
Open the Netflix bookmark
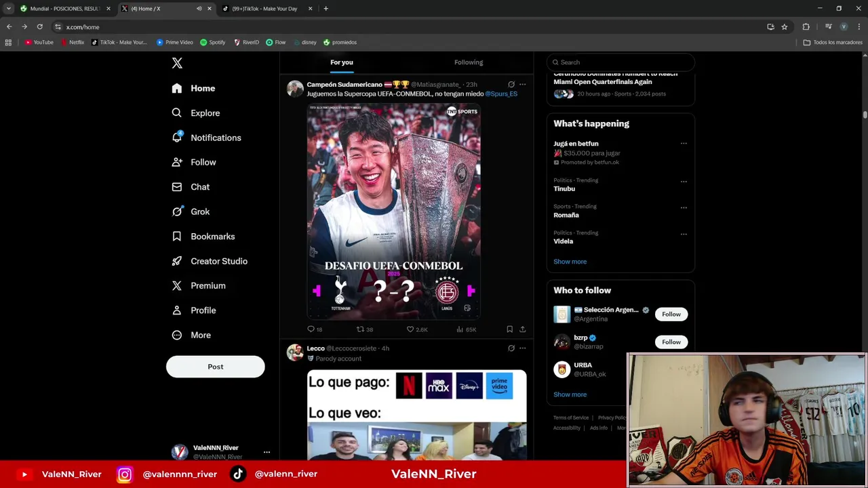pyautogui.click(x=73, y=42)
